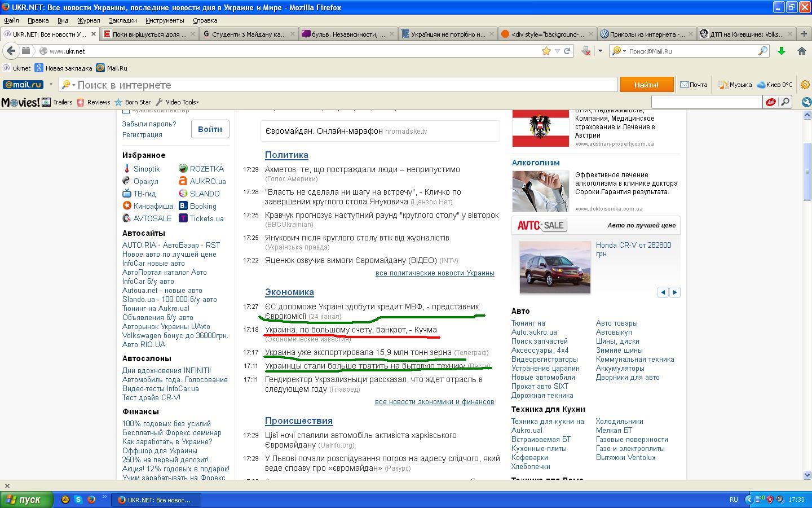Open the Movies! logo in the toolbar
This screenshot has height=508, width=812.
pyautogui.click(x=20, y=102)
